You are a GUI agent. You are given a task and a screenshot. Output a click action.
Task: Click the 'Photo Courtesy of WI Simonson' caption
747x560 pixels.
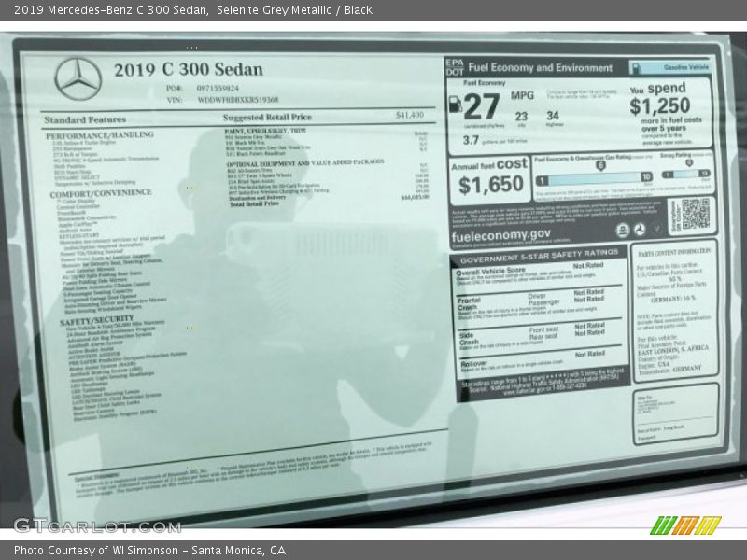(150, 551)
